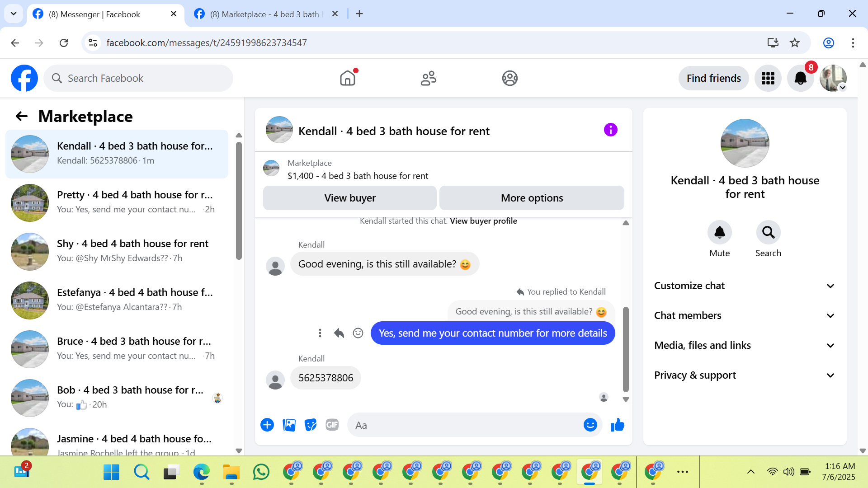The height and width of the screenshot is (488, 868).
Task: Switch to Marketplace browser tab
Action: pyautogui.click(x=264, y=14)
